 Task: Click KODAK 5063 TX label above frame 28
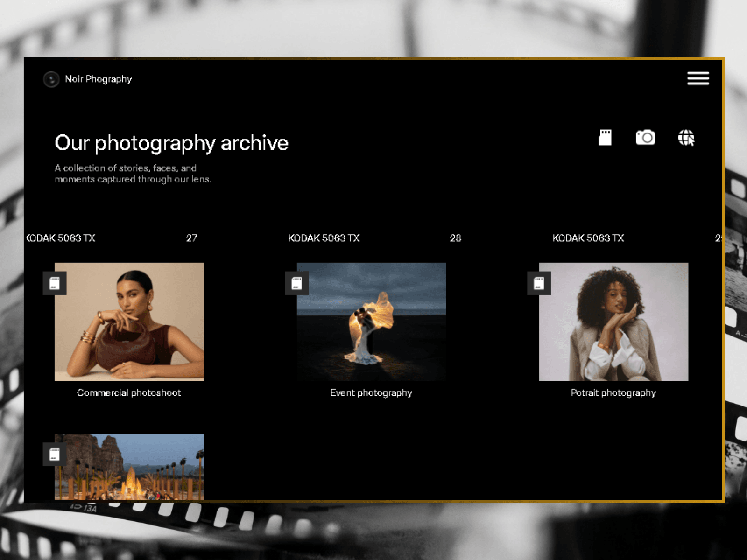point(324,238)
